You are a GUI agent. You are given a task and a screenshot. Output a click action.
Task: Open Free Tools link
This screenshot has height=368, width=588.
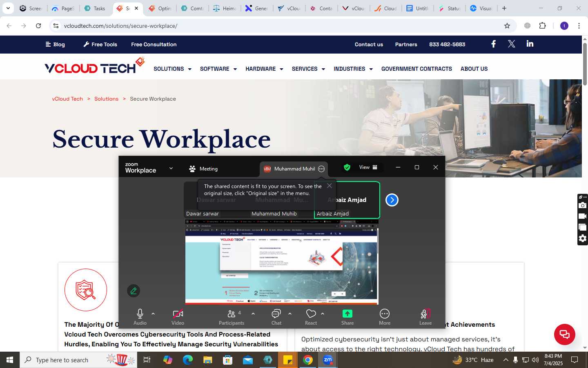coord(100,44)
